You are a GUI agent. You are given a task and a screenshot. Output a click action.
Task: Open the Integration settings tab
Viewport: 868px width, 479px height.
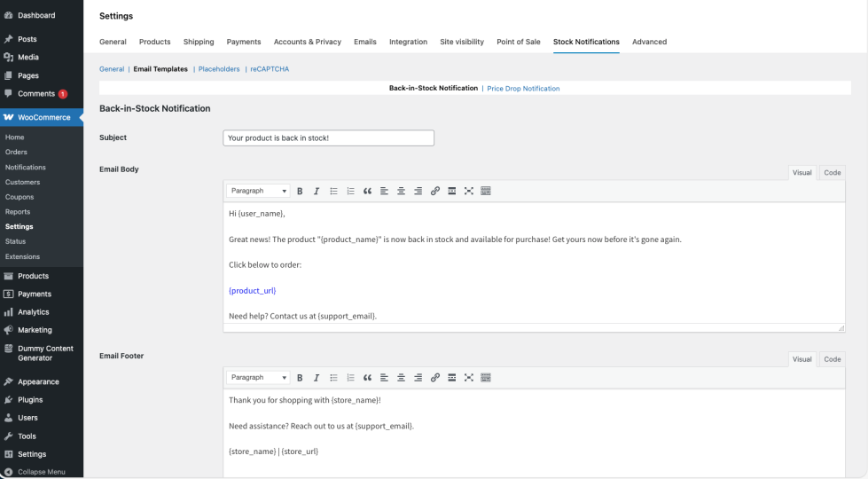pyautogui.click(x=408, y=42)
